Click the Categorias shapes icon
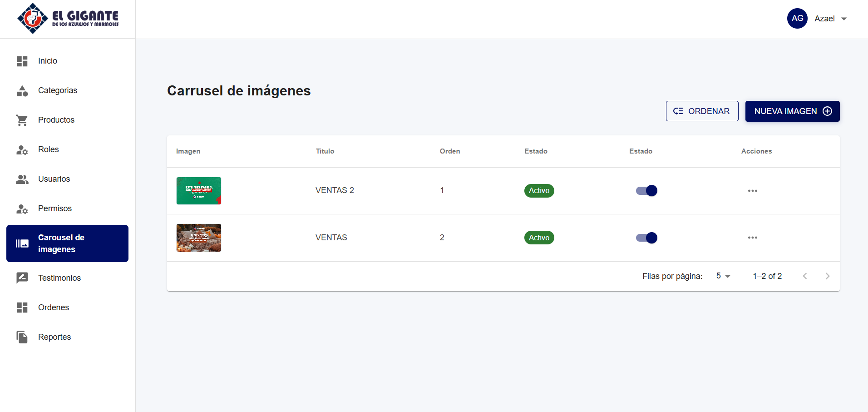 pos(22,91)
